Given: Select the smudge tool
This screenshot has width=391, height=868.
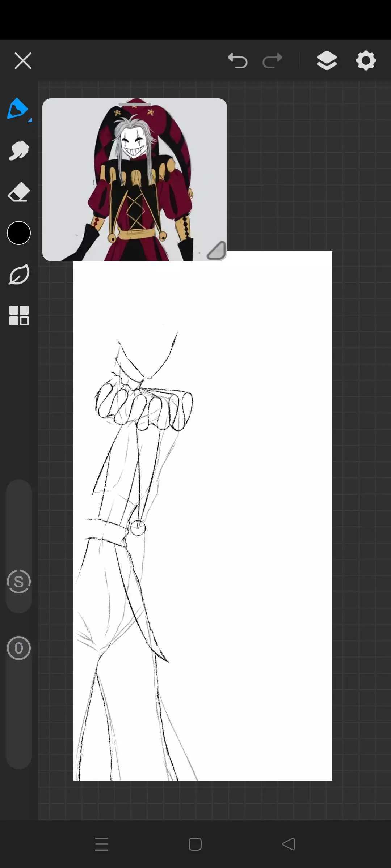Looking at the screenshot, I should (x=18, y=150).
